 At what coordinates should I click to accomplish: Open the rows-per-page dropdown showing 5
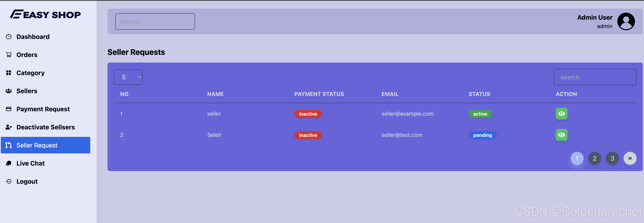pyautogui.click(x=128, y=77)
